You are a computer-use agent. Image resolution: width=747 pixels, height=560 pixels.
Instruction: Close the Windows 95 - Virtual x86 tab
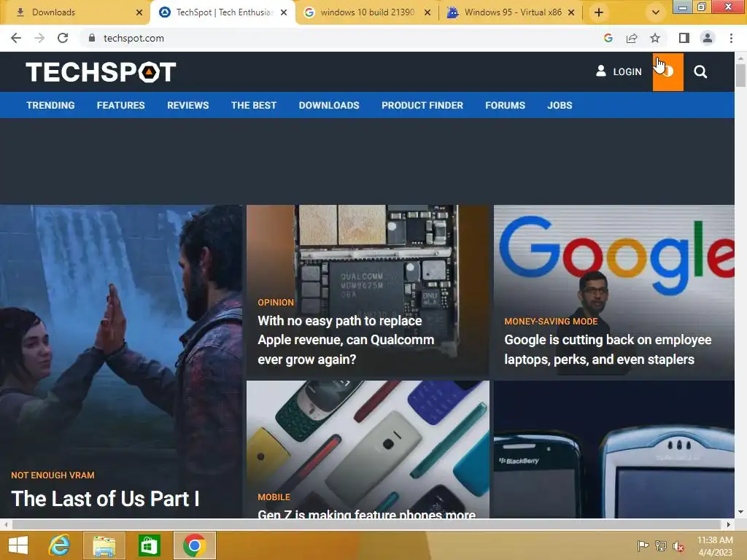[571, 12]
